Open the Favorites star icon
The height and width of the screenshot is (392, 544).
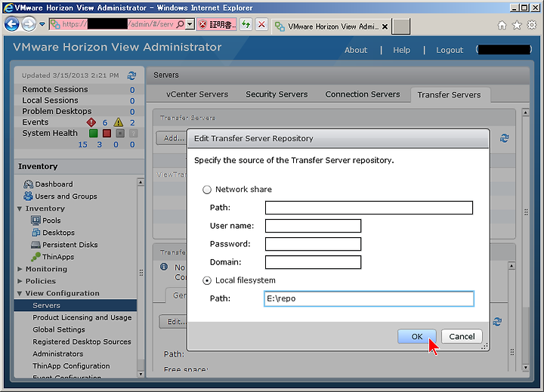[x=517, y=25]
